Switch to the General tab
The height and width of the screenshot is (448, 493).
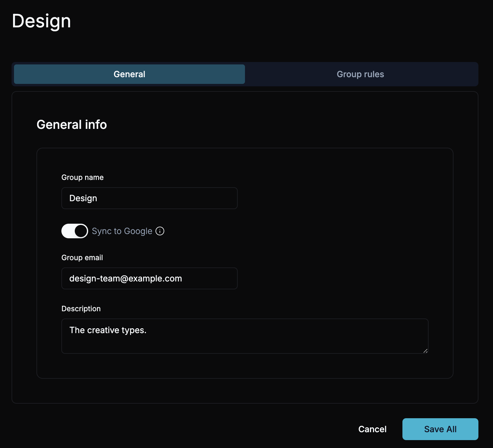tap(129, 74)
